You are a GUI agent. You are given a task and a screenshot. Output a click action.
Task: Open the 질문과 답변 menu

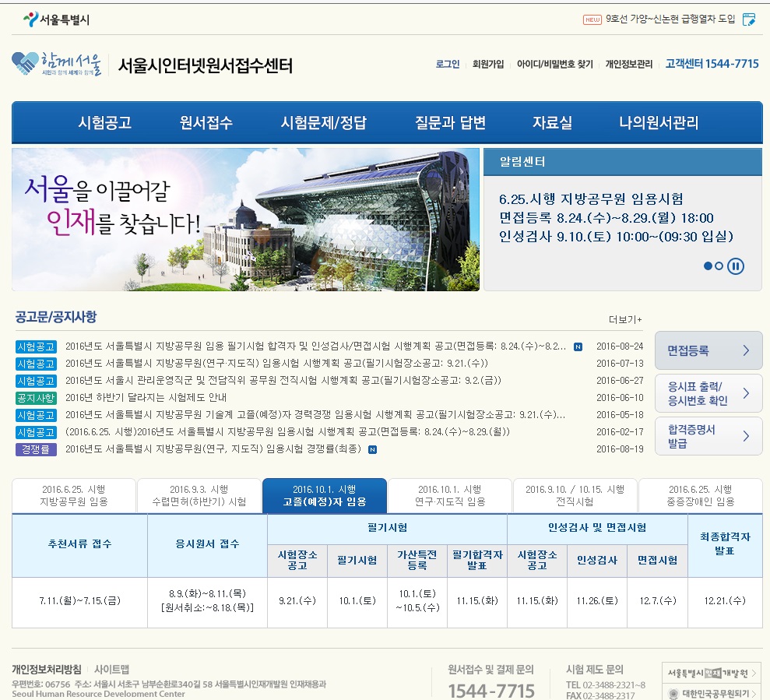(x=450, y=122)
